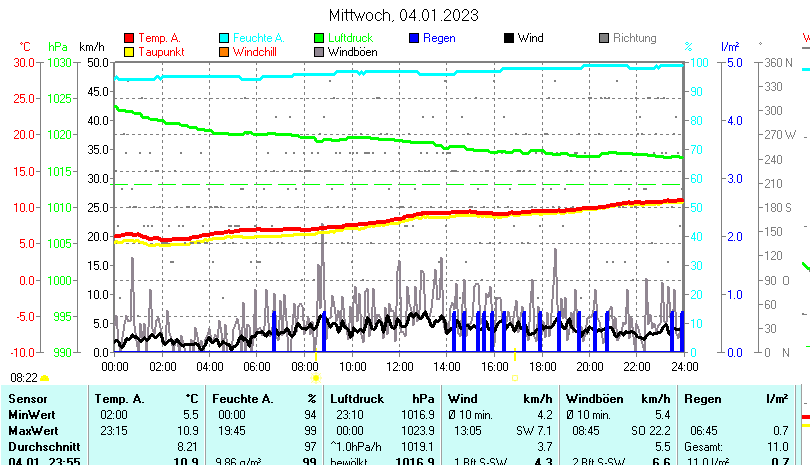Click the gray Windböen legend swatch

(x=319, y=52)
